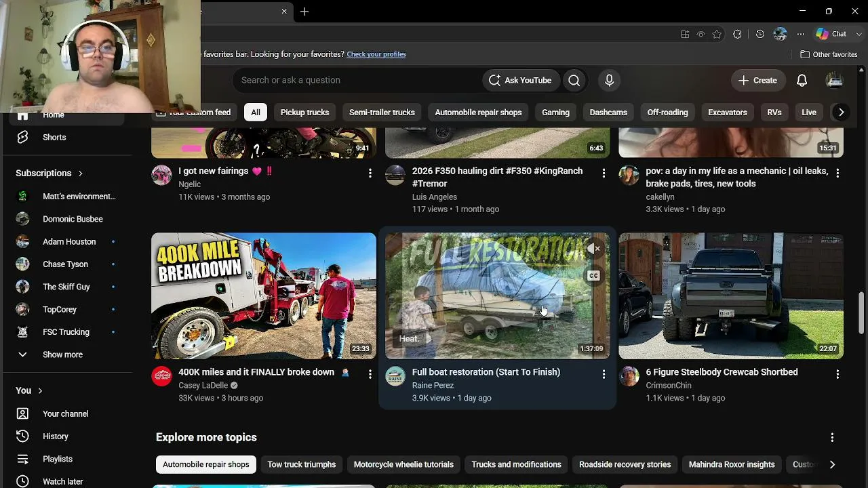Open the YouTube account avatar menu
This screenshot has width=868, height=488.
(834, 80)
